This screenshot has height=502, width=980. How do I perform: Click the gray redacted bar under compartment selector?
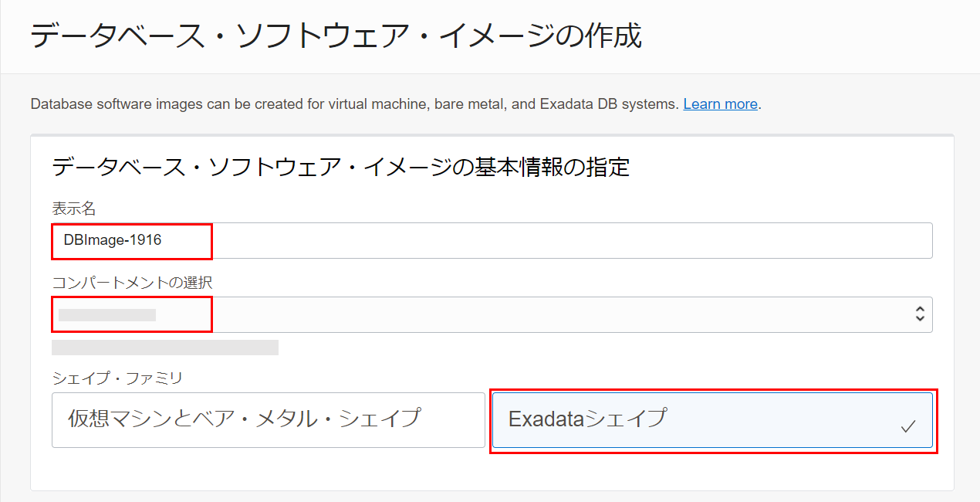click(165, 348)
